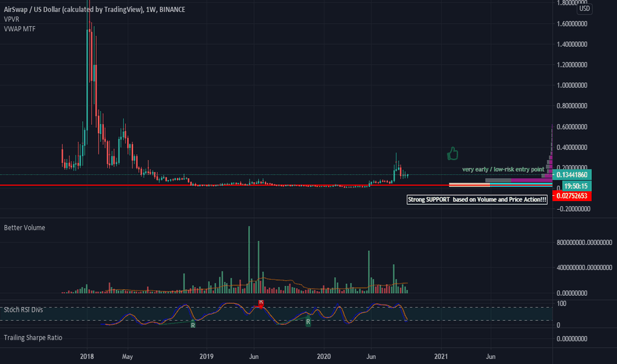Click the countdown label 19:50:15
Image resolution: width=617 pixels, height=364 pixels.
pos(576,186)
